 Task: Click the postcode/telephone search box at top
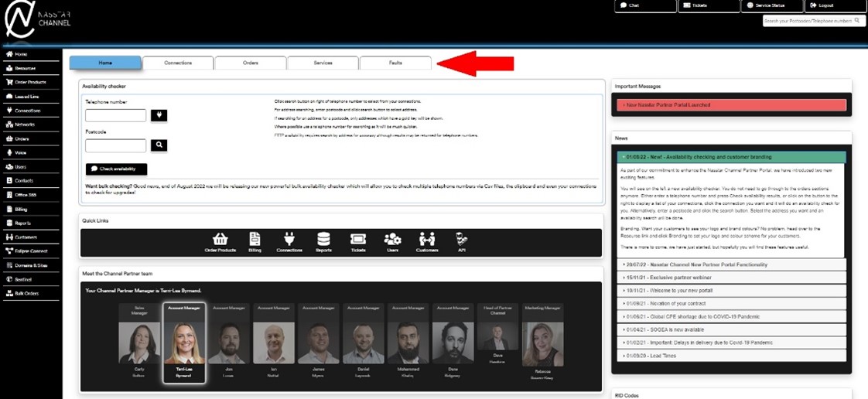click(813, 20)
